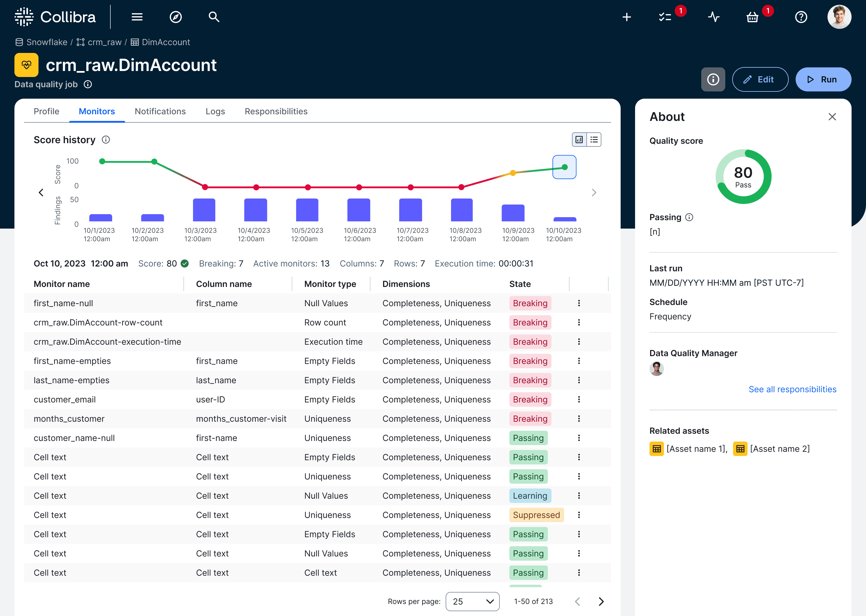Click info icon next to Data quality job

point(88,84)
